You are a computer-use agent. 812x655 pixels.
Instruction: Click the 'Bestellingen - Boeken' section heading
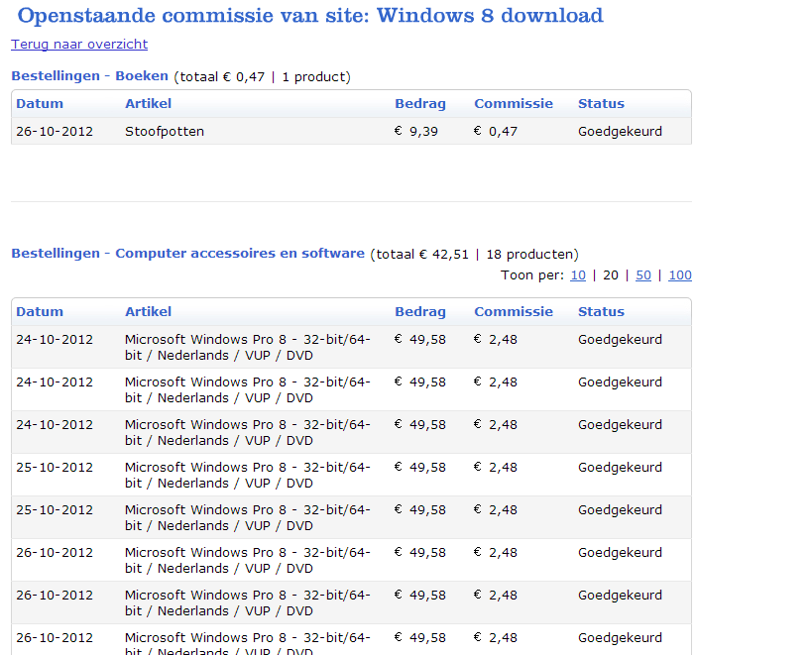point(89,76)
